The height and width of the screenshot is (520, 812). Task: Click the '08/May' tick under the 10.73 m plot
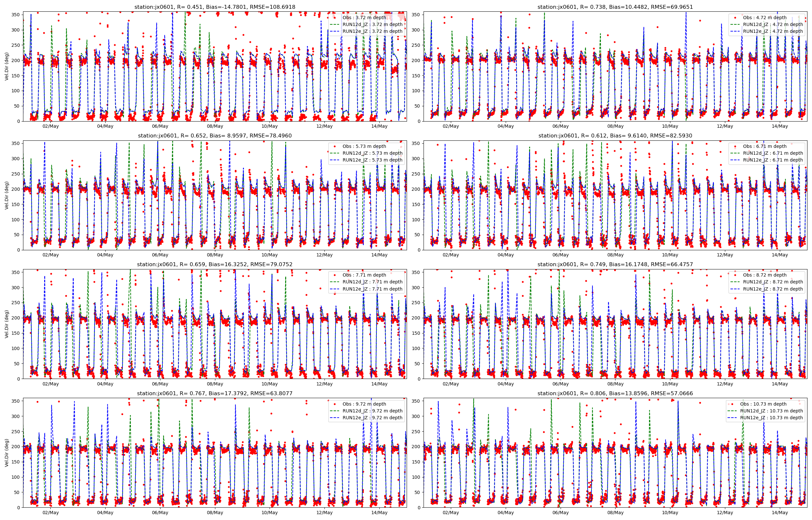tap(615, 513)
